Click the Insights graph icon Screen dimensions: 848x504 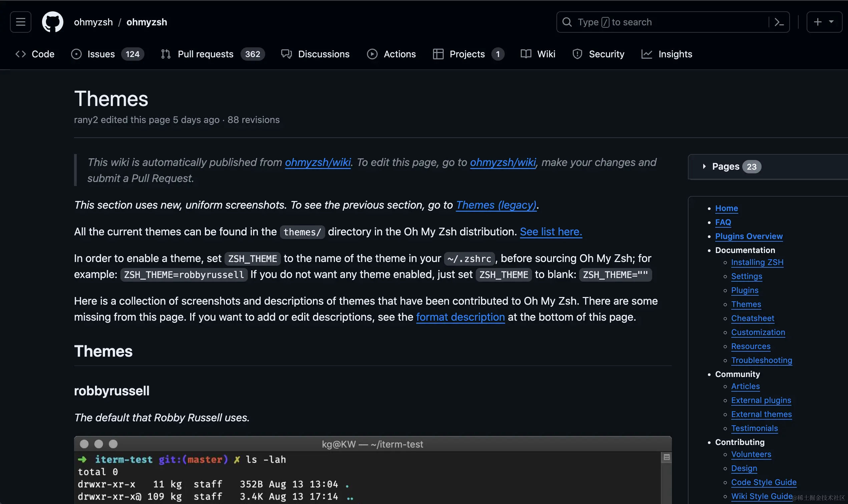click(647, 54)
